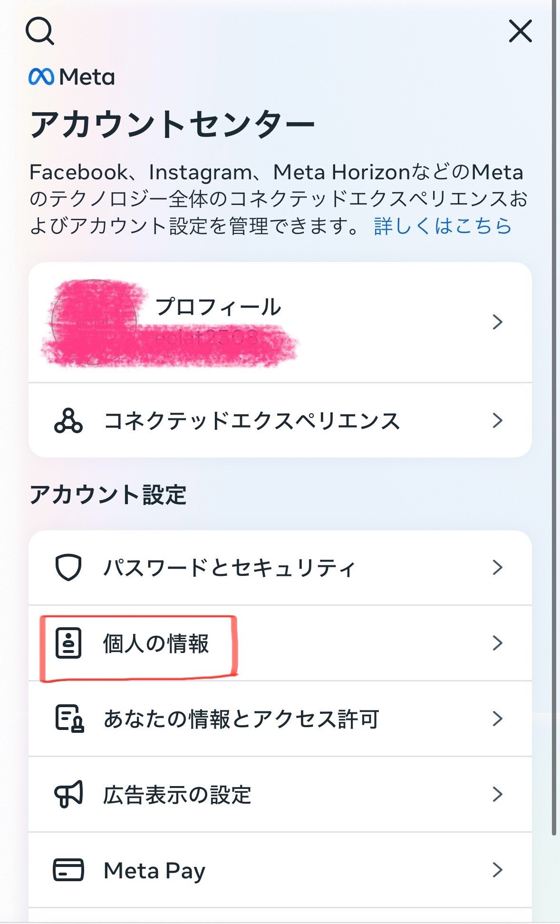Open the 個人の情報 menu item
Screen dimensions: 560x924
coord(280,643)
